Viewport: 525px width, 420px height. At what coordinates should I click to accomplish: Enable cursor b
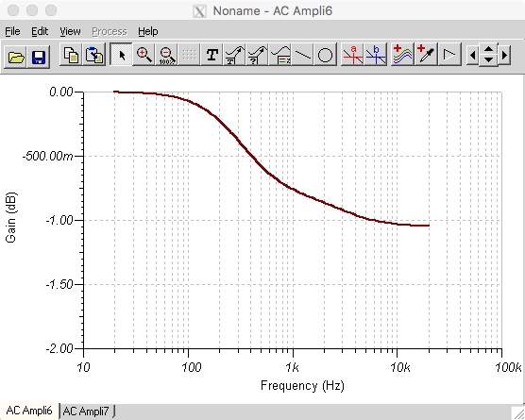(x=375, y=54)
